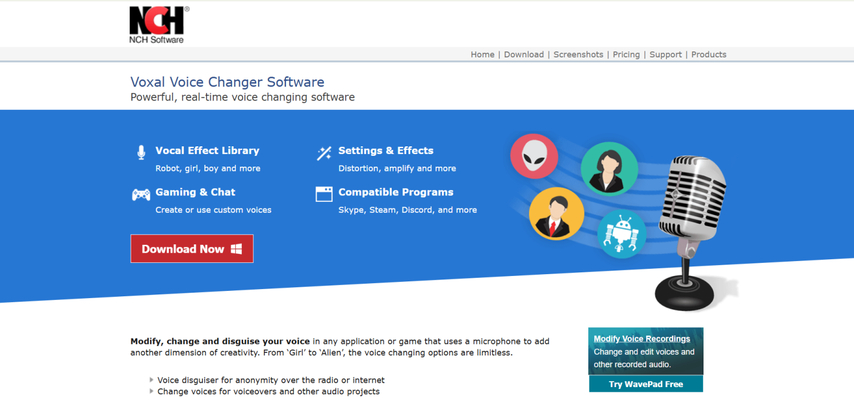This screenshot has width=854, height=402.
Task: Click 'Create or use custom voices' text
Action: tap(213, 210)
